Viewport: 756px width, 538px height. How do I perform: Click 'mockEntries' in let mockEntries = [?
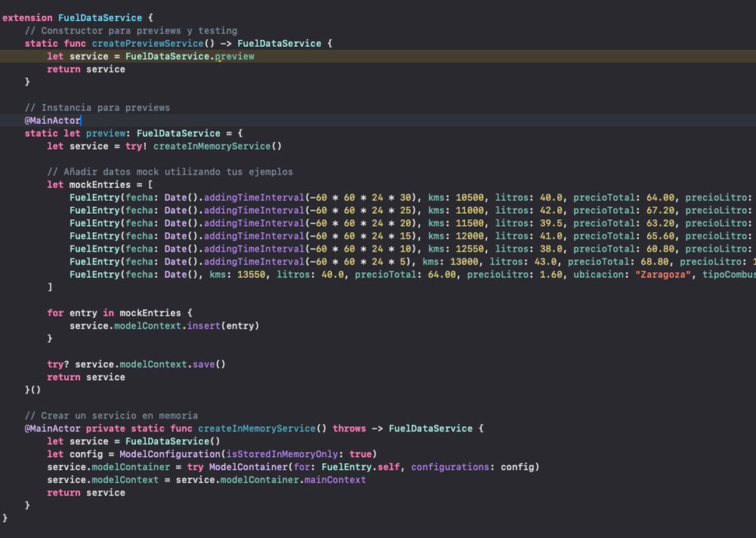[100, 184]
